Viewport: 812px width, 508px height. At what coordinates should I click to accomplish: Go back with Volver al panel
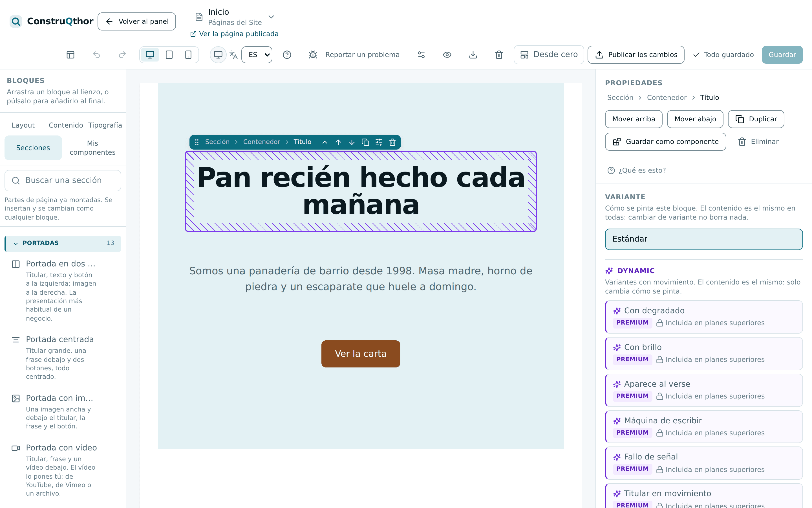136,21
